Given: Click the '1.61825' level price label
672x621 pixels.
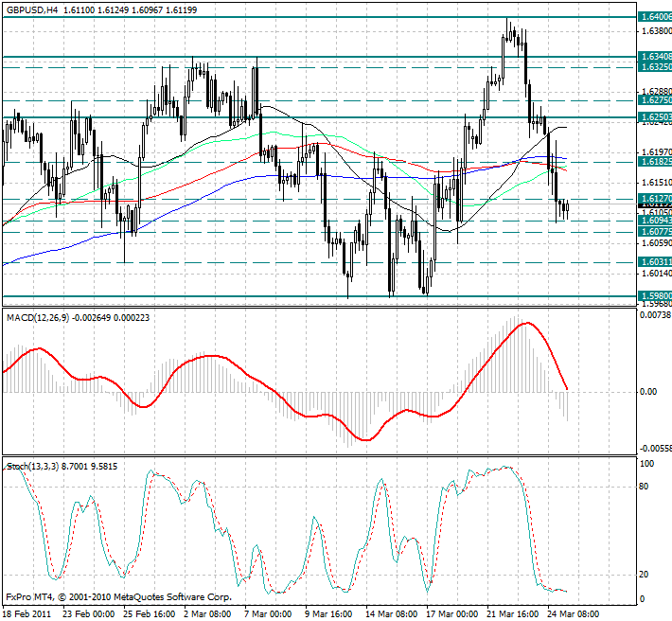Looking at the screenshot, I should tap(655, 162).
